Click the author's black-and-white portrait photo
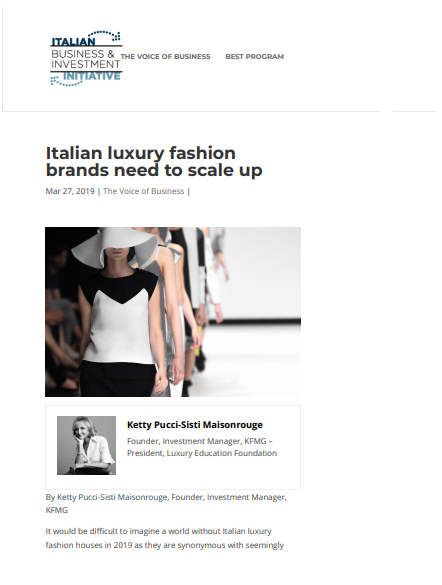 pos(87,445)
